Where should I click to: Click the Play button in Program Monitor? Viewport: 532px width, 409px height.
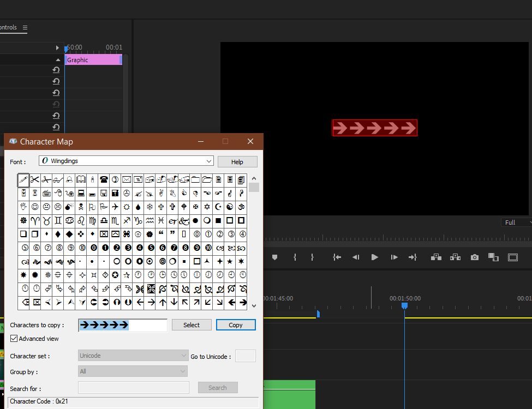click(x=374, y=257)
